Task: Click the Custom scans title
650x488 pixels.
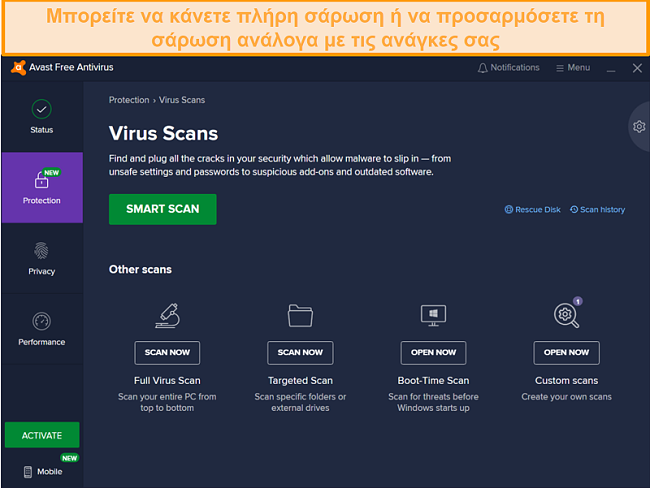Action: coord(566,381)
